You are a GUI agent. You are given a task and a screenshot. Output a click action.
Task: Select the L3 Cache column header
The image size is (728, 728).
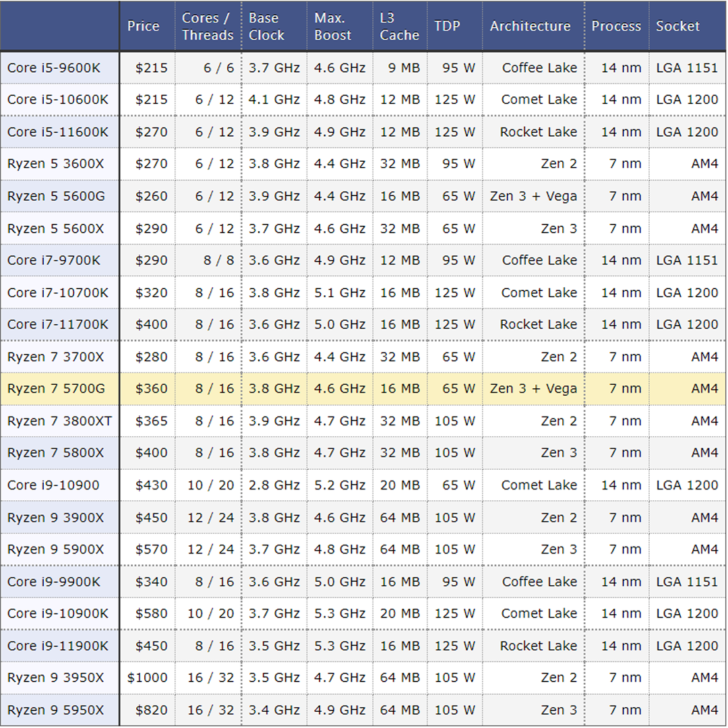pyautogui.click(x=399, y=26)
